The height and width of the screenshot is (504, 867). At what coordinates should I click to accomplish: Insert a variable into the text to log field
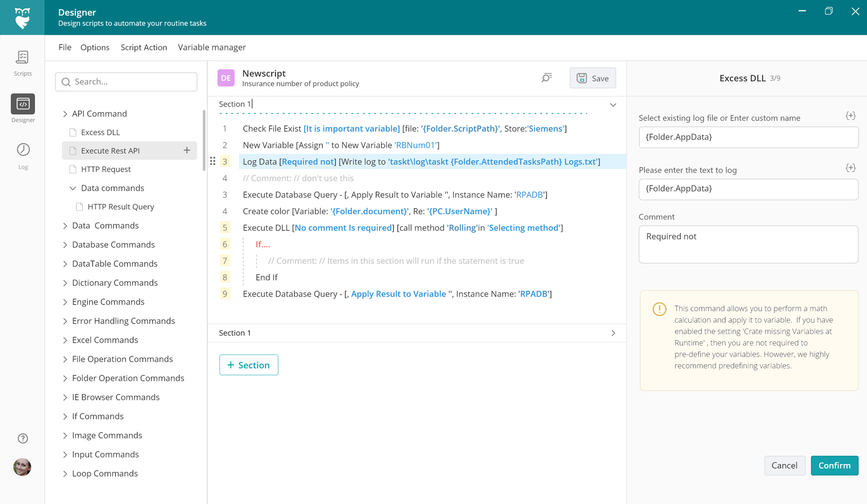click(x=850, y=167)
